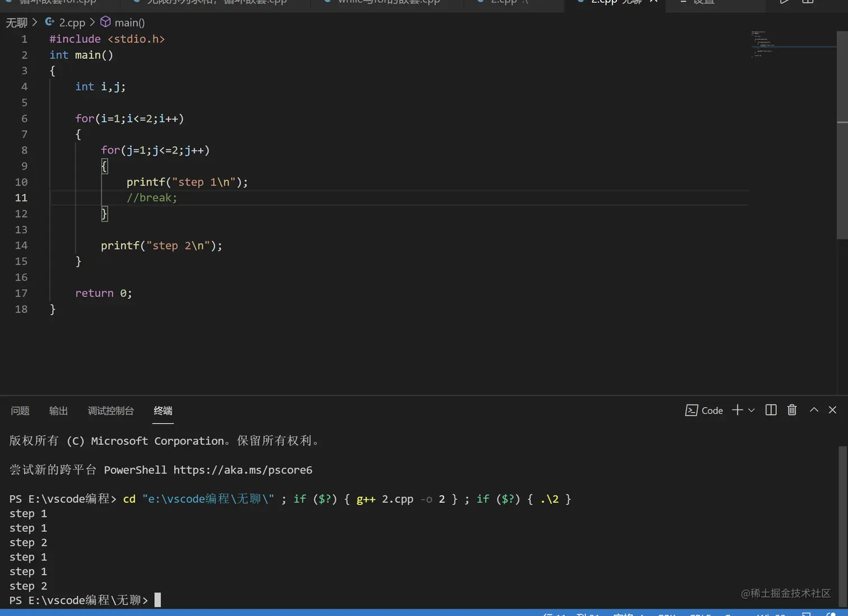Open the main() breadcrumb symbol list

click(x=130, y=22)
